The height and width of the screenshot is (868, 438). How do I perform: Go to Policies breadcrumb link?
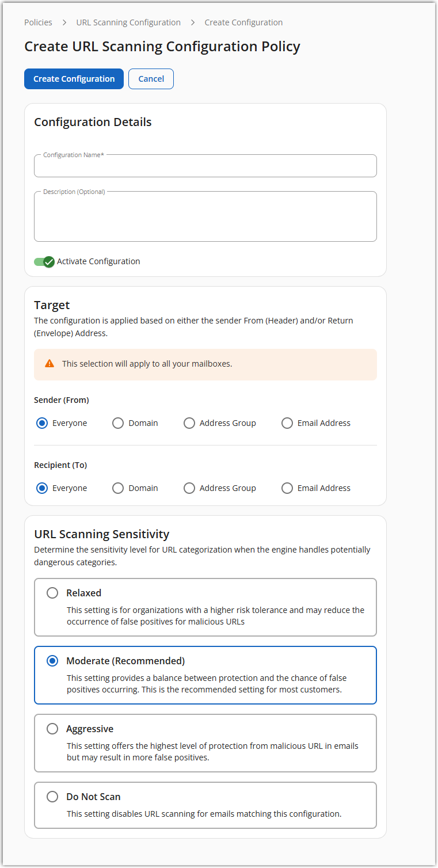(x=38, y=22)
